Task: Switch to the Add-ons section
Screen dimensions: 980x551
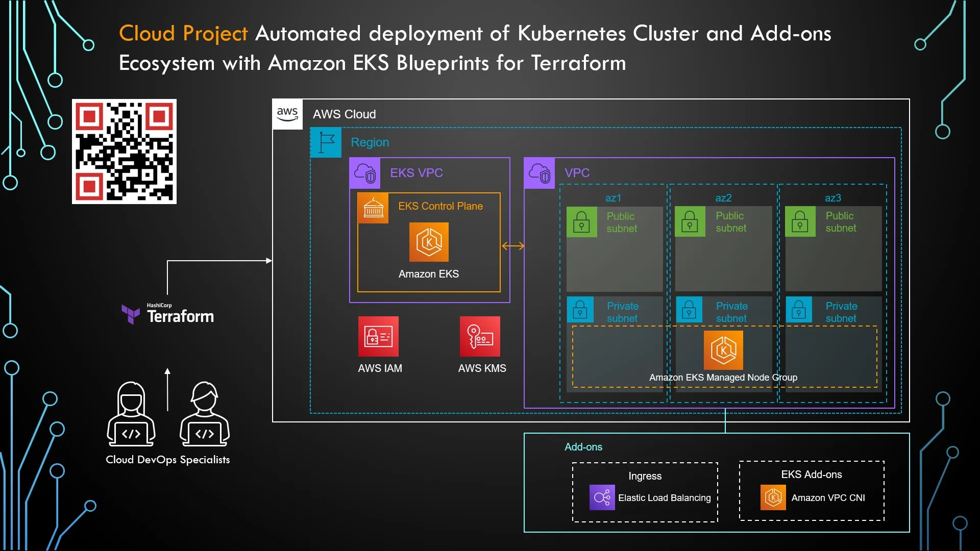Action: [x=583, y=447]
